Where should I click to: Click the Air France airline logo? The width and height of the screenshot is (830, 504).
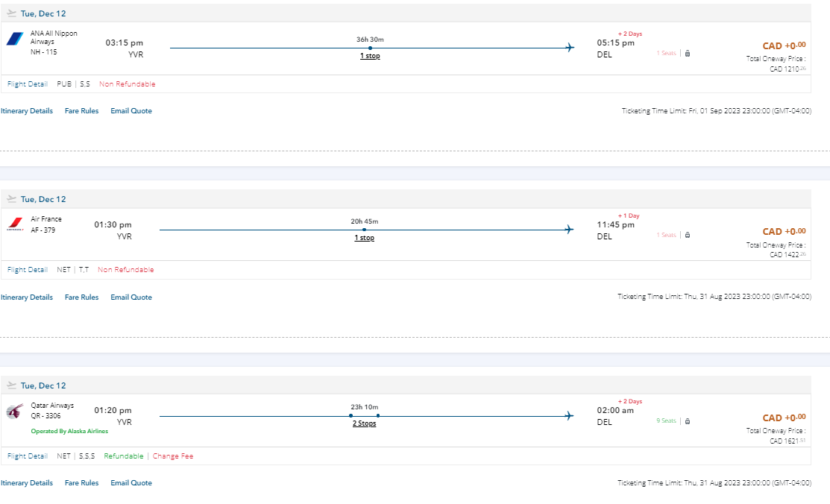coord(15,224)
